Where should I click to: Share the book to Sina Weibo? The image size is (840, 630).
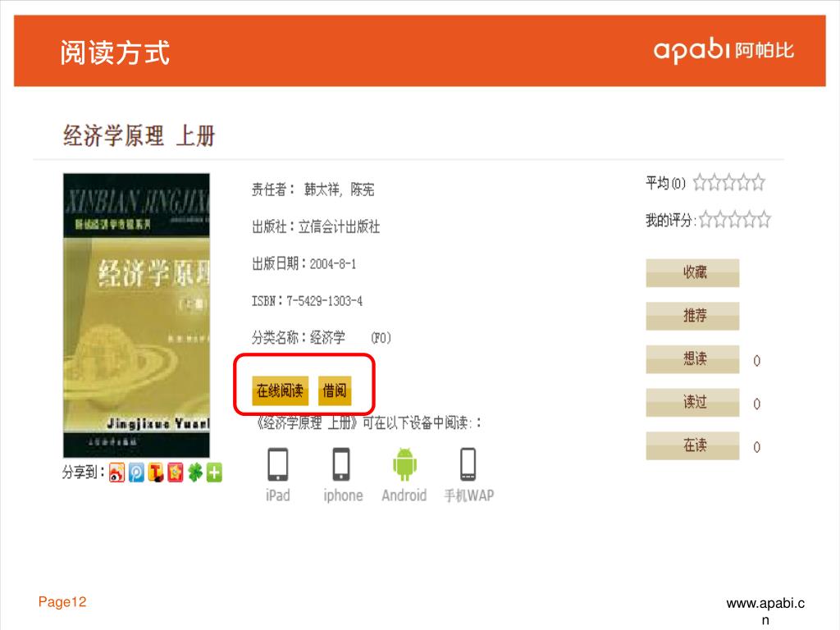[x=116, y=472]
